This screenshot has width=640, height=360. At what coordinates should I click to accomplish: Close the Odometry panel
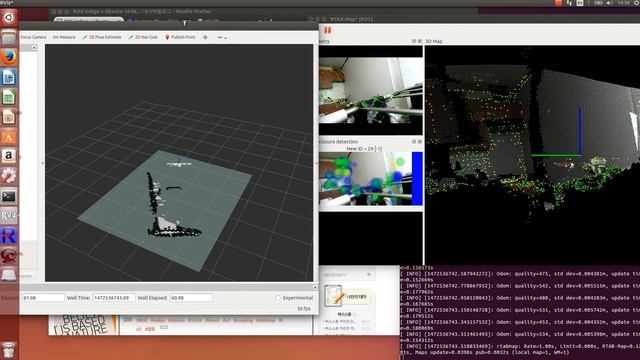420,41
